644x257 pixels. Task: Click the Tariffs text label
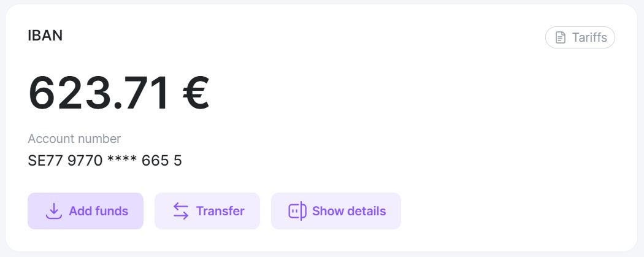[x=589, y=38]
